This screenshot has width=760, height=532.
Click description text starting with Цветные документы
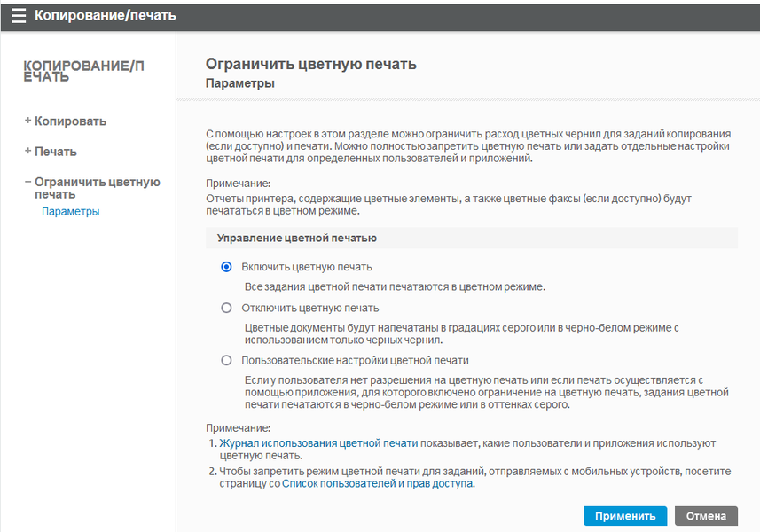click(461, 333)
